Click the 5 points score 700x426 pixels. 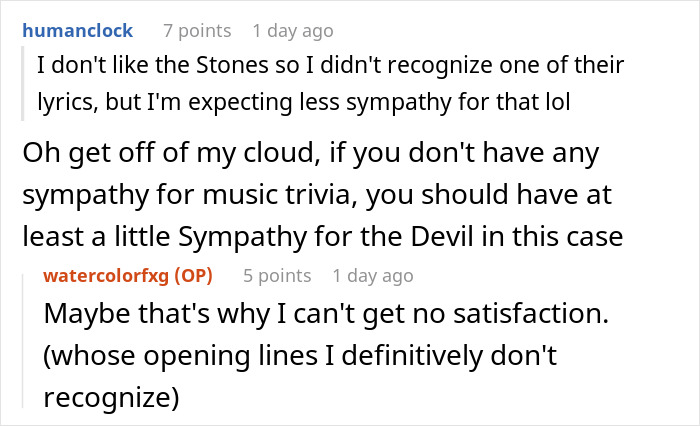[x=277, y=275]
